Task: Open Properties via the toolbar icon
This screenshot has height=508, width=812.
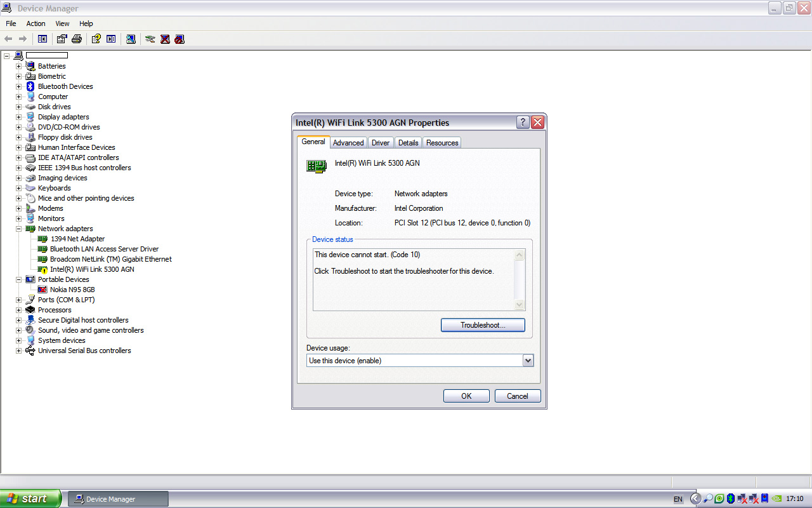Action: pos(62,39)
